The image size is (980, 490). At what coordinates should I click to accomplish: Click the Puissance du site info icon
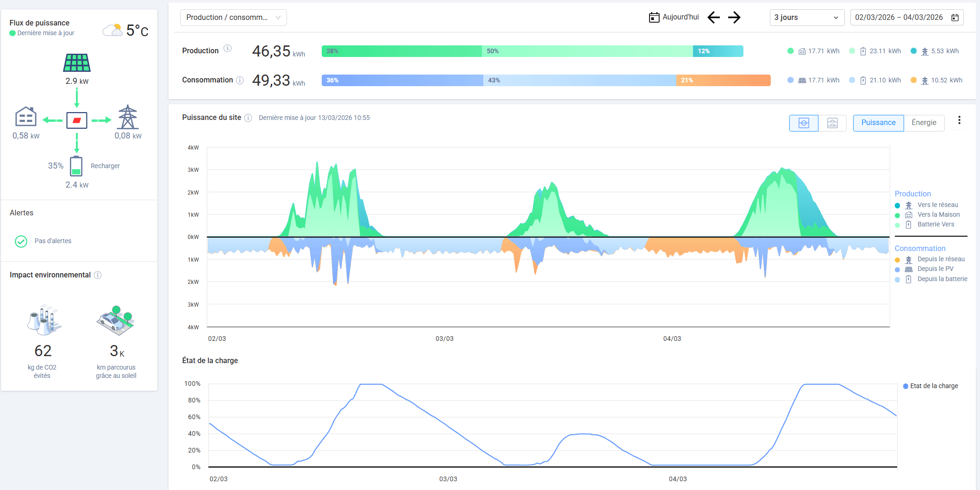click(x=248, y=118)
